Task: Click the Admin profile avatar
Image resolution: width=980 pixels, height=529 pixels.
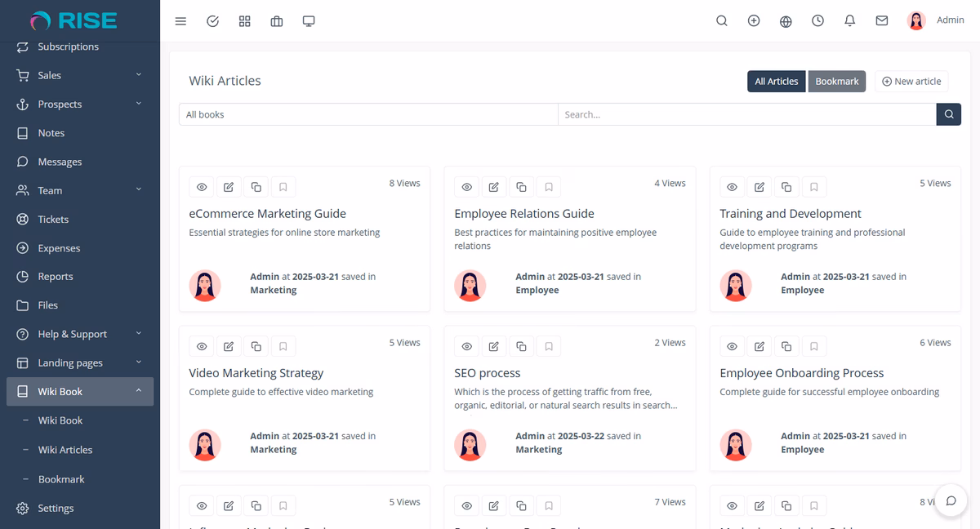Action: click(915, 20)
